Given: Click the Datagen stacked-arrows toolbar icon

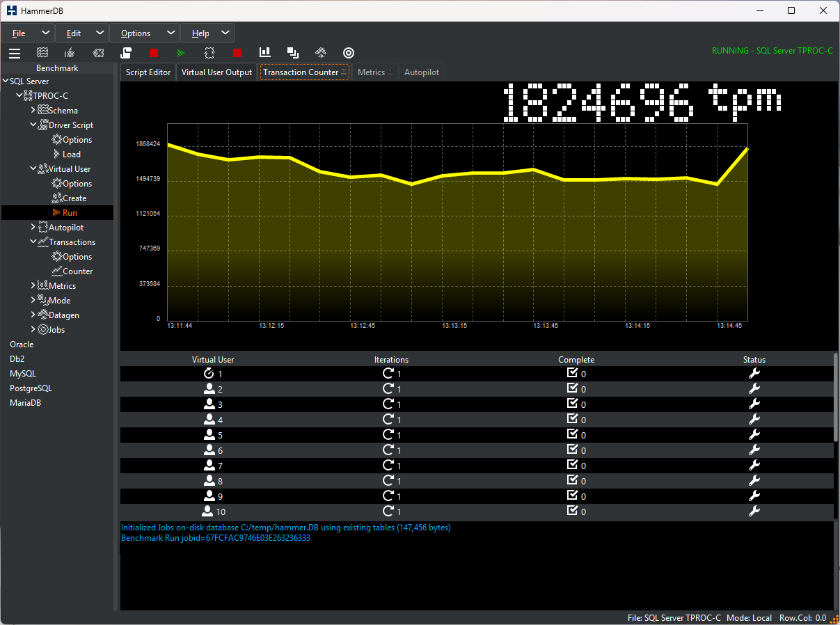Looking at the screenshot, I should 321,53.
